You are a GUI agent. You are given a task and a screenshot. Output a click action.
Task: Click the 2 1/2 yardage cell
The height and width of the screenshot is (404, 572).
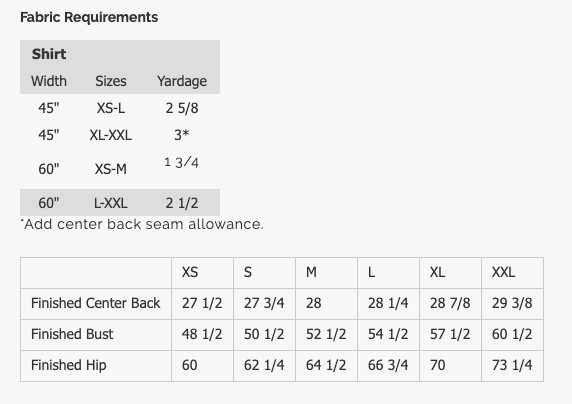click(x=182, y=203)
